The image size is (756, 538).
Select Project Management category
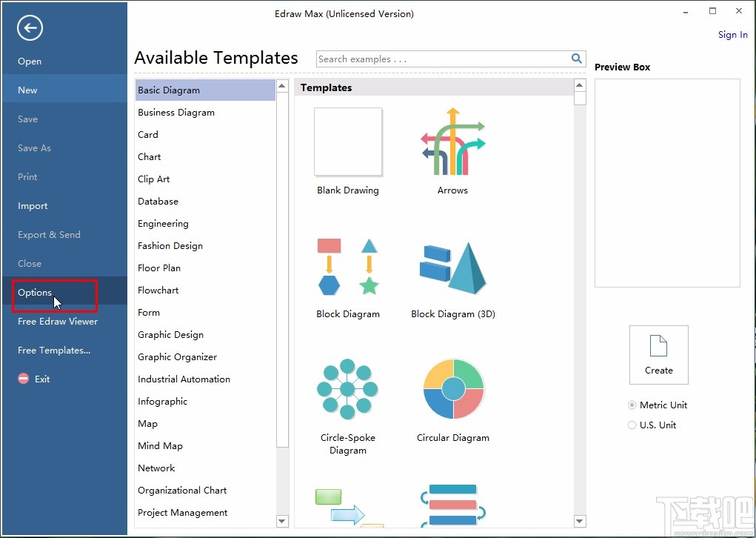[205, 512]
